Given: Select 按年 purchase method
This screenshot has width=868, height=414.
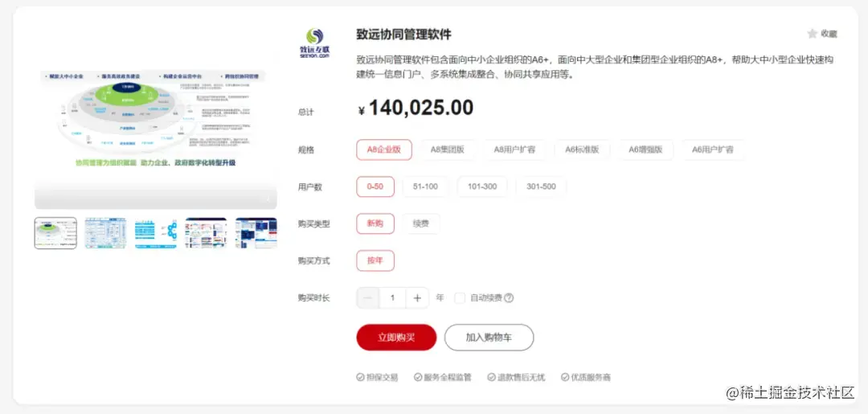Looking at the screenshot, I should (x=375, y=260).
